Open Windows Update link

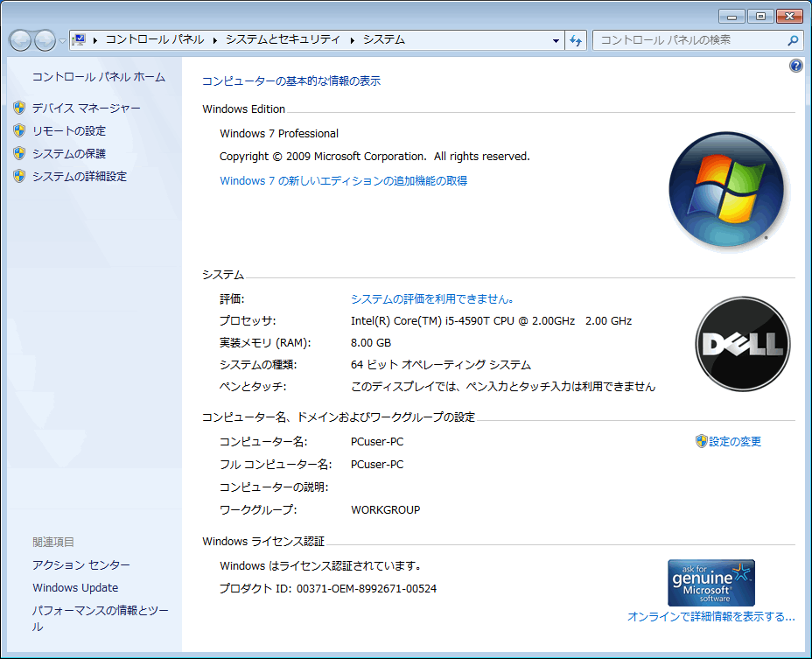click(x=75, y=588)
